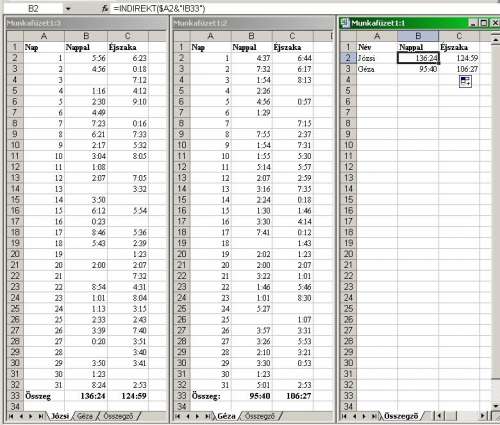The image size is (500, 425).
Task: Go to last sheet in Munkafüzet1:3 window
Action: point(41,416)
